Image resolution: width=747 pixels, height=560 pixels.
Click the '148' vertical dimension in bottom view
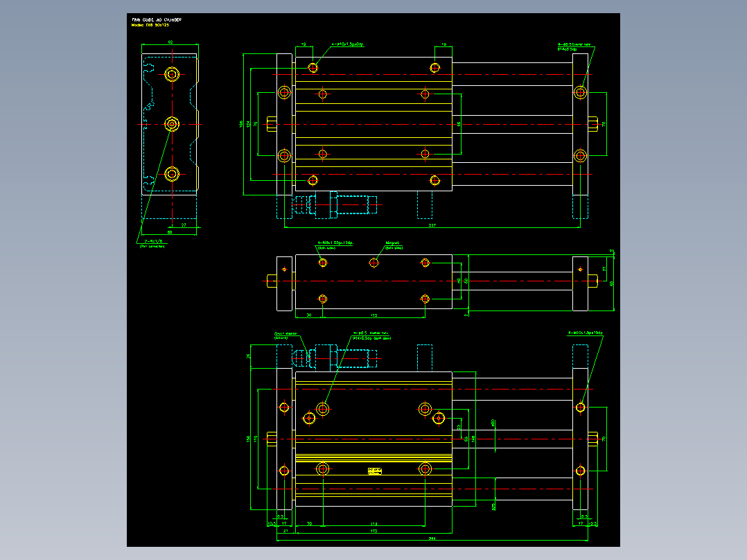[473, 439]
